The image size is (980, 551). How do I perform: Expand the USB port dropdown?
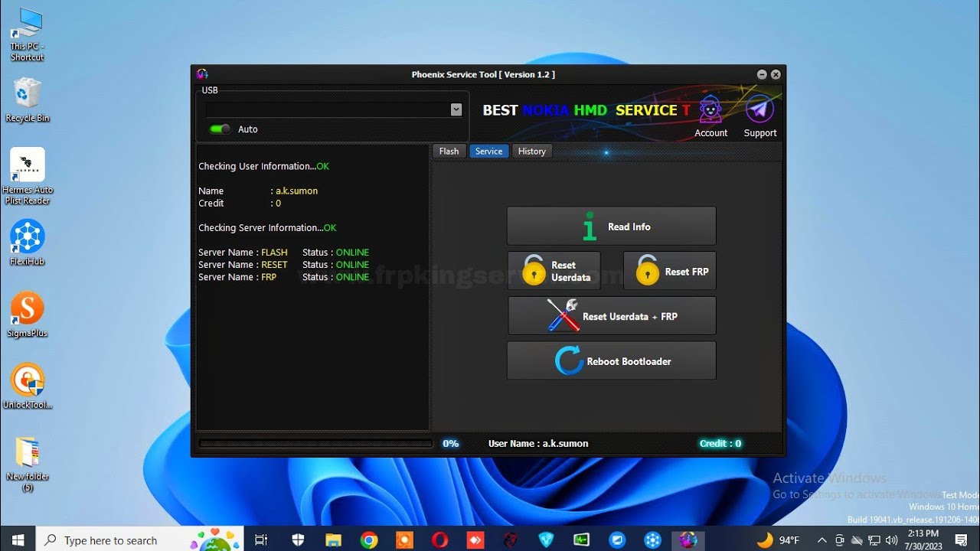(456, 109)
